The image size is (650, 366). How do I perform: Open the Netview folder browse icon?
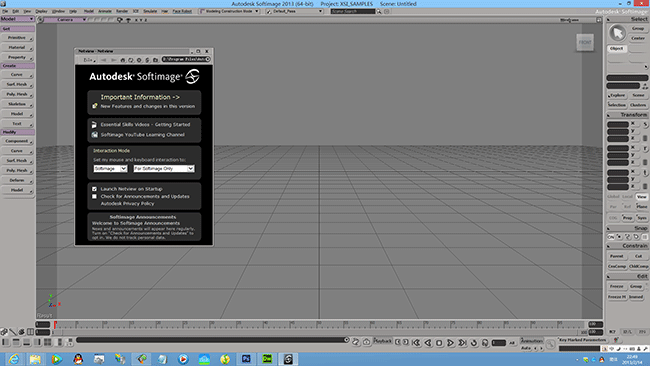click(x=155, y=60)
